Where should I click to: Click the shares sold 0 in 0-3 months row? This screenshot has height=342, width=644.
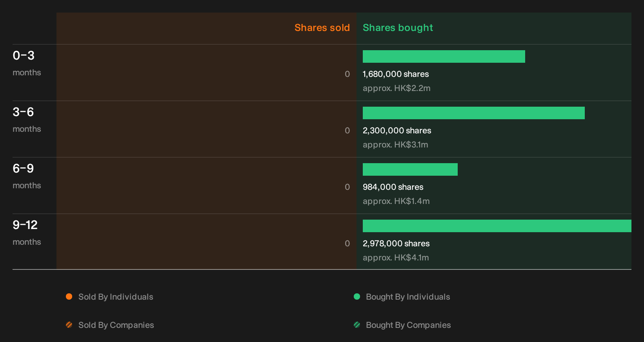click(x=347, y=74)
